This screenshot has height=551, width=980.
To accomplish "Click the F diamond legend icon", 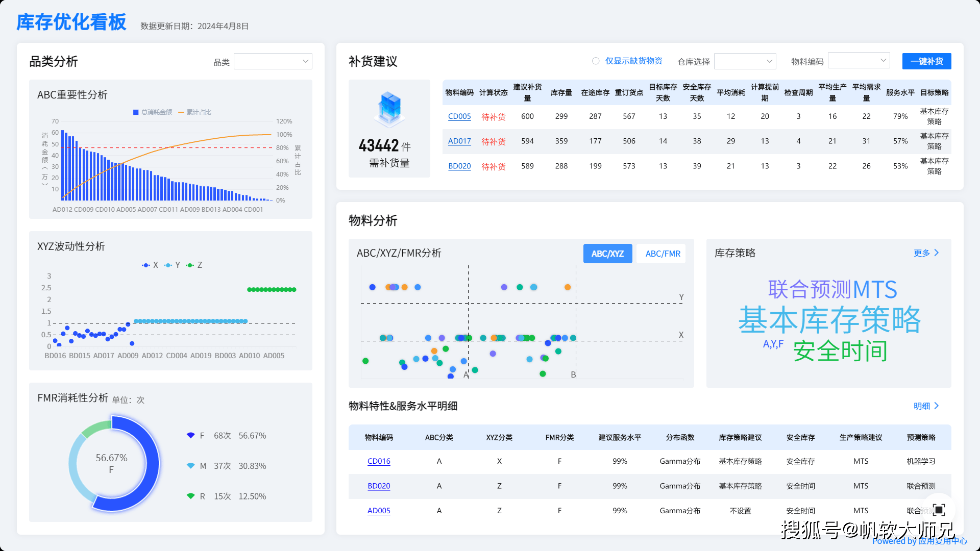I will click(191, 435).
